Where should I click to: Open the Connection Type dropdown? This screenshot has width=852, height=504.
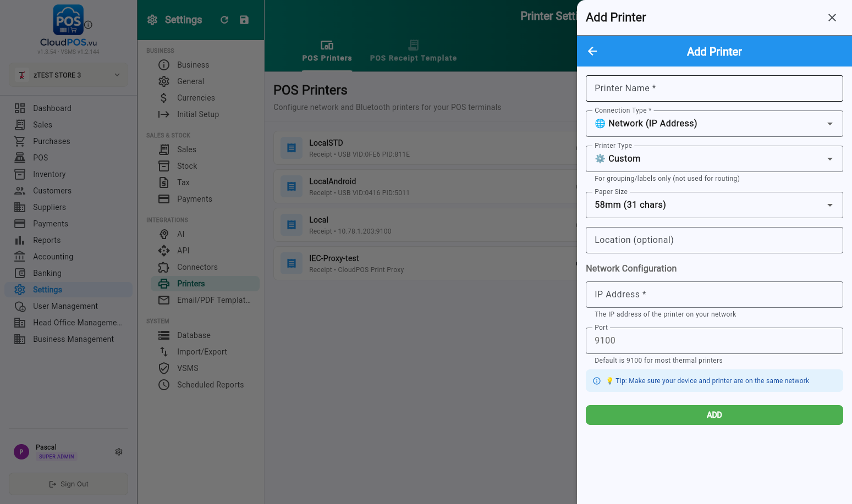click(x=714, y=124)
